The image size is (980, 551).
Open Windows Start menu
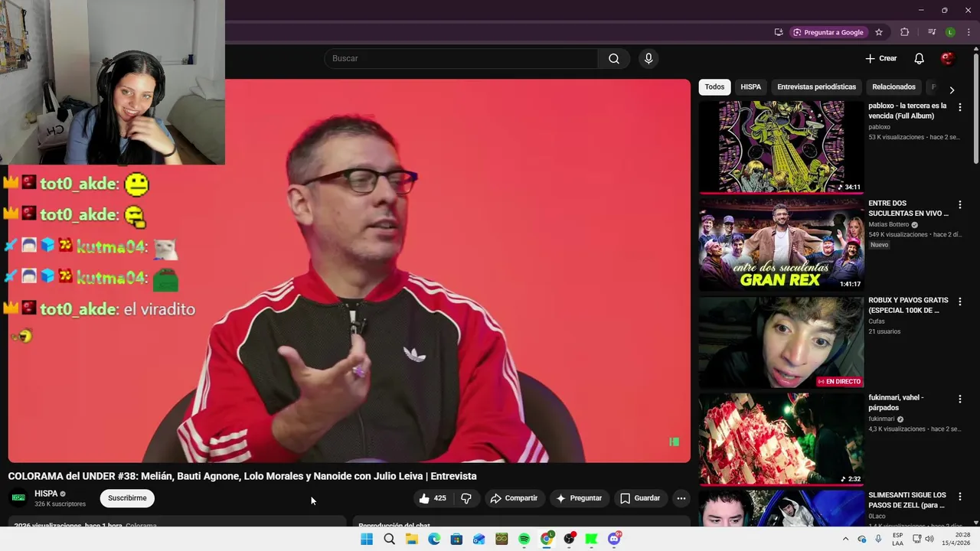(367, 539)
